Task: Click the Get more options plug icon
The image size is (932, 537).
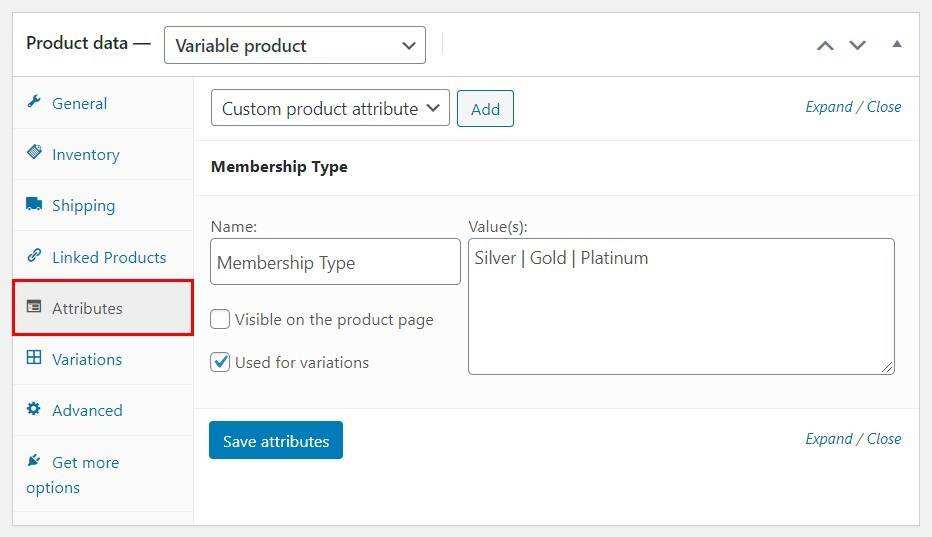Action: 34,461
